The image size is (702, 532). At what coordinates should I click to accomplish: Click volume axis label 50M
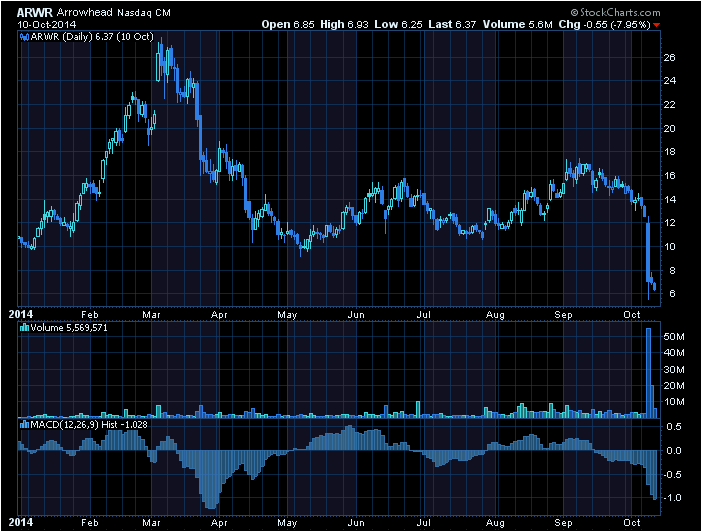click(674, 337)
